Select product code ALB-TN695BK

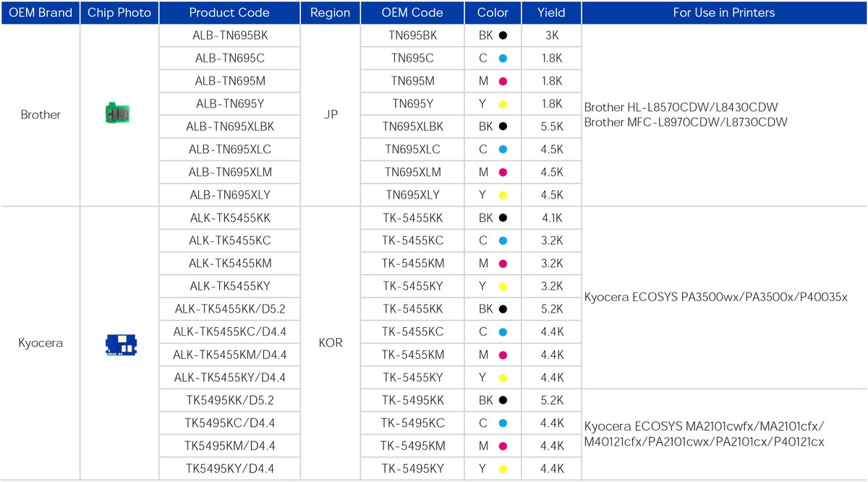[x=230, y=35]
